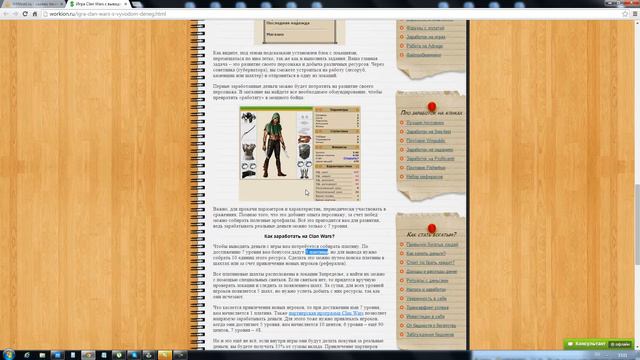Reload the page with the refresh icon
The width and height of the screenshot is (640, 360).
click(25, 14)
